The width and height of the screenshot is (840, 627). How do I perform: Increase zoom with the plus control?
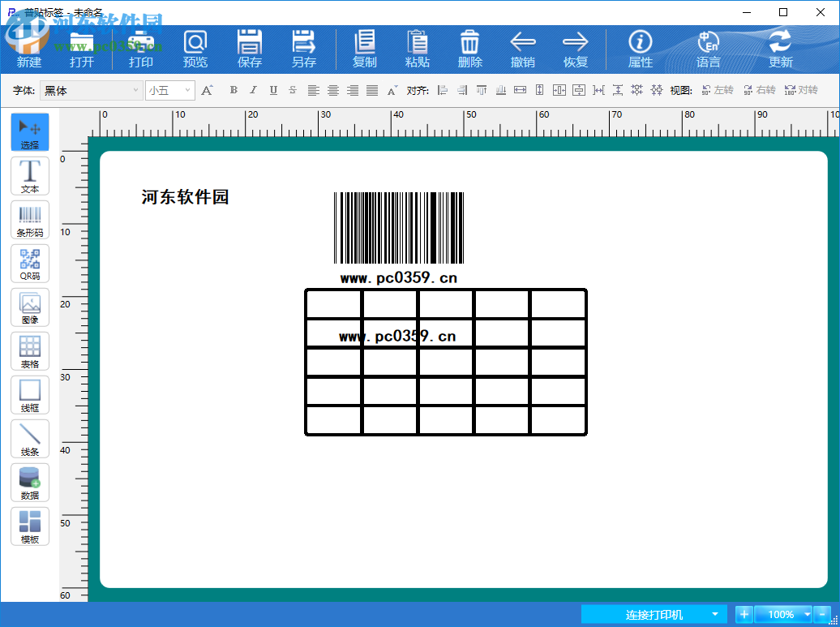pos(744,614)
